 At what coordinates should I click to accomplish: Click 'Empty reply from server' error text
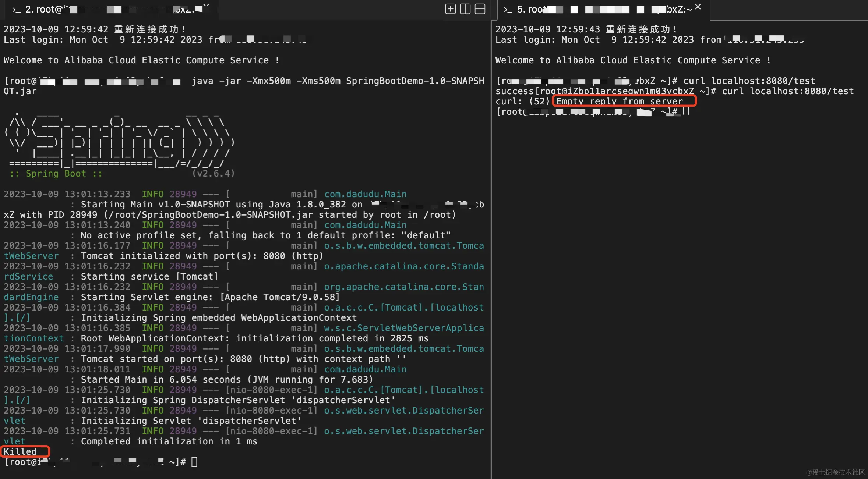pos(619,101)
